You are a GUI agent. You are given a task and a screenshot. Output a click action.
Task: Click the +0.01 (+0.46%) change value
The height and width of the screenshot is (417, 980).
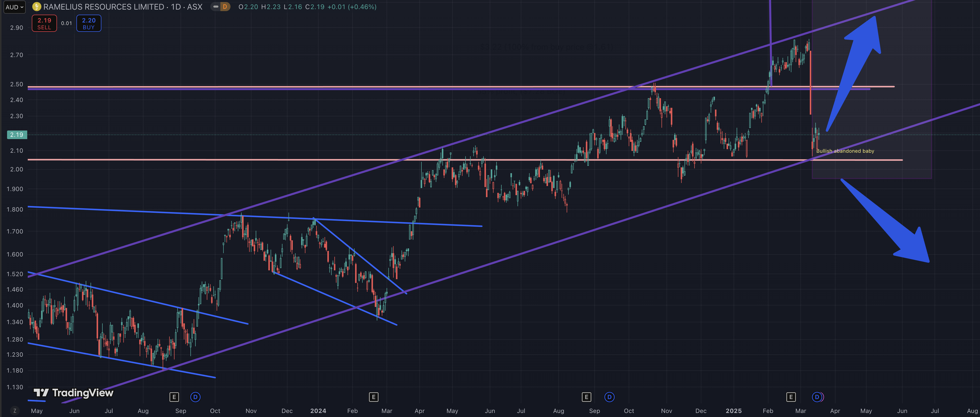point(352,7)
